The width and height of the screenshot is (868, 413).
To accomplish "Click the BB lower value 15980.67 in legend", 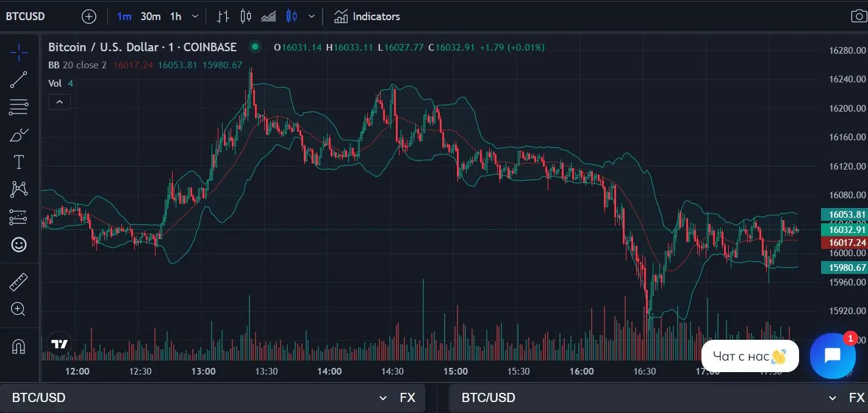I will point(223,65).
